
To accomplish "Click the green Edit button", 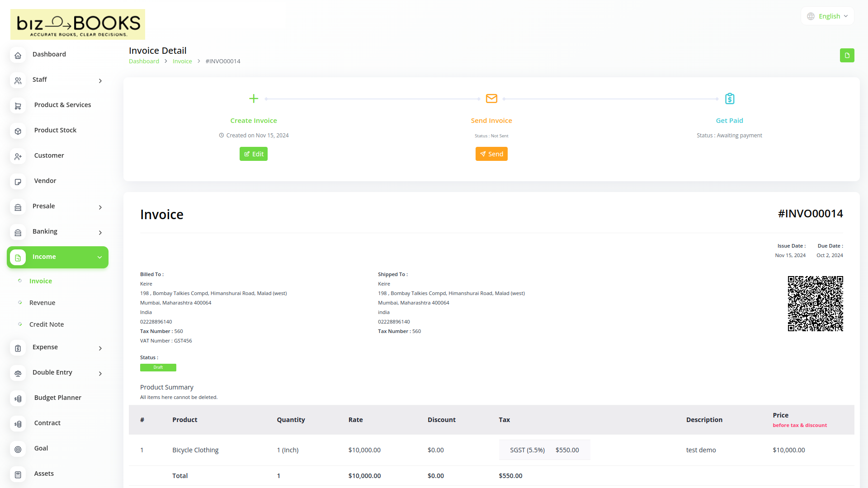I will [x=253, y=154].
